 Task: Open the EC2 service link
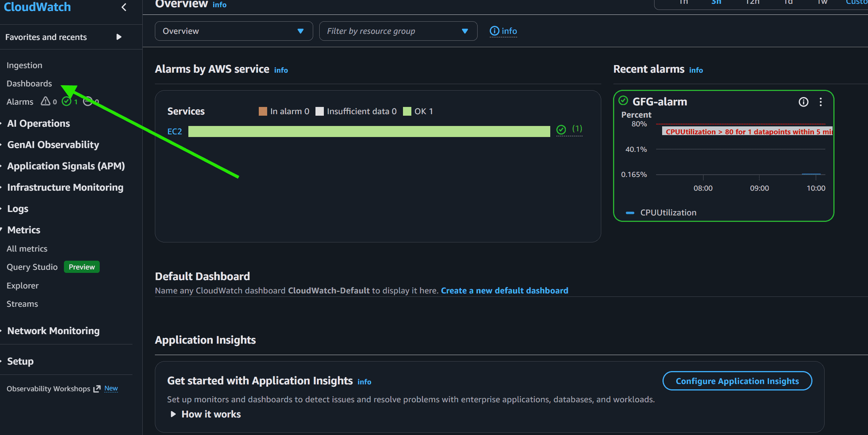click(175, 131)
